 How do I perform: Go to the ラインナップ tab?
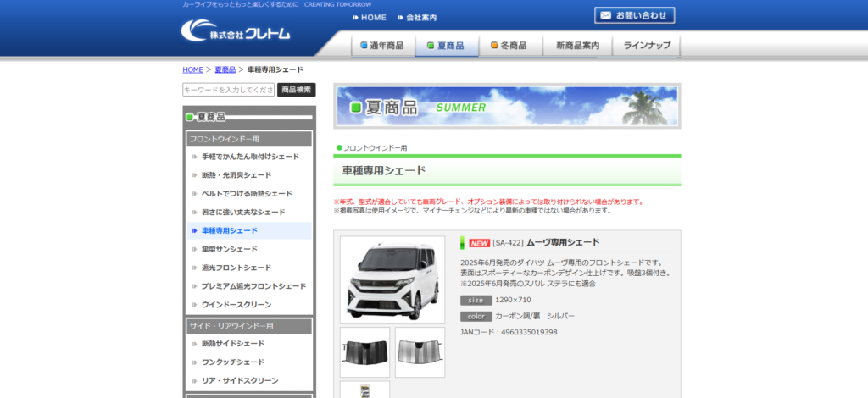(x=647, y=46)
